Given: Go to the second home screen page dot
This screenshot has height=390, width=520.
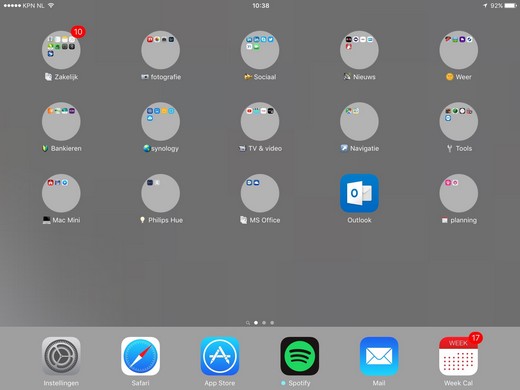Looking at the screenshot, I should [264, 323].
